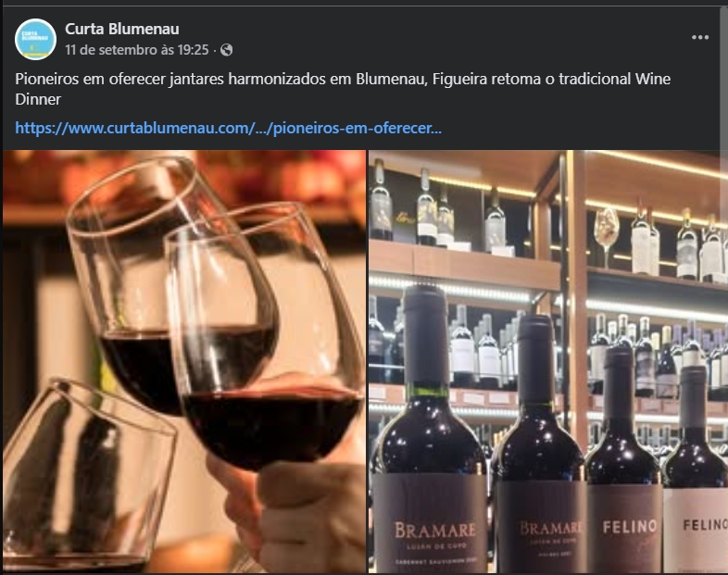Click the leftmost Bramare bottle label
The height and width of the screenshot is (575, 728).
pos(430,522)
